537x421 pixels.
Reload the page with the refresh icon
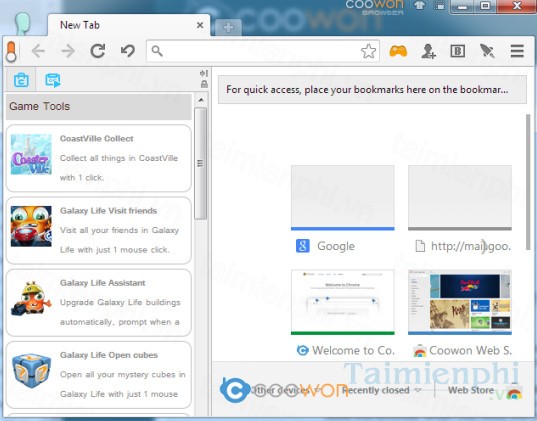(x=98, y=51)
